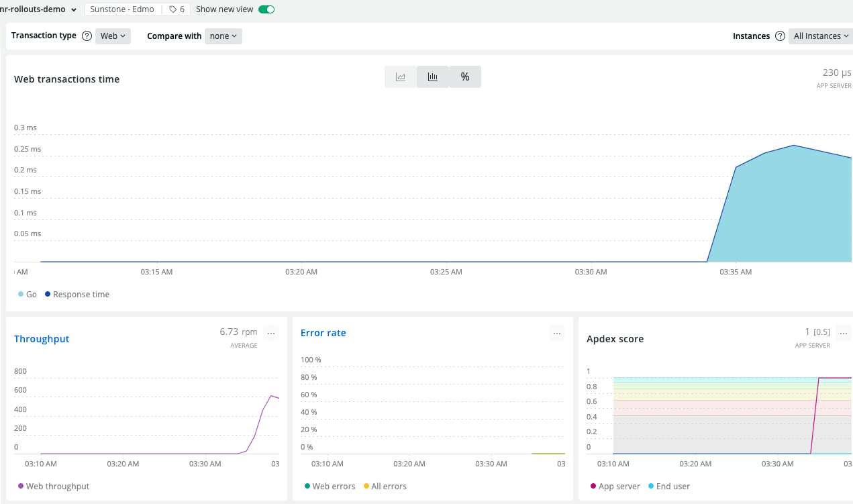Image resolution: width=853 pixels, height=504 pixels.
Task: Click the 03:30 AM label on main chart
Action: pos(591,272)
